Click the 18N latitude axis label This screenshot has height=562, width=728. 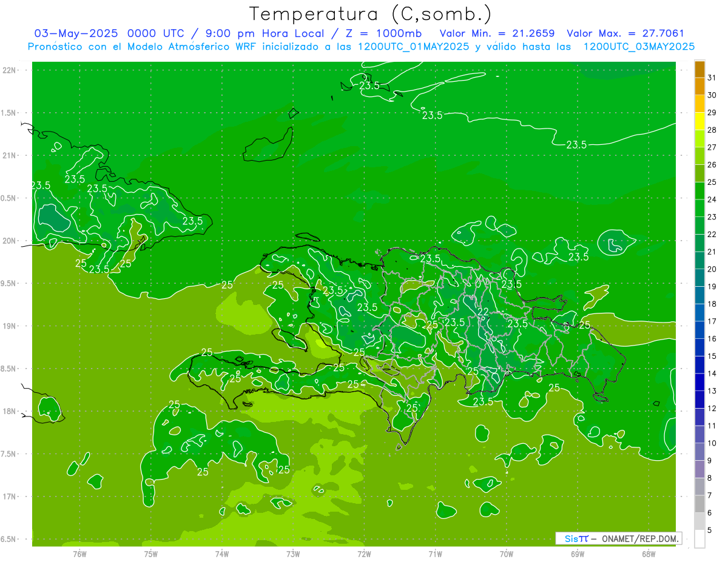tap(9, 412)
